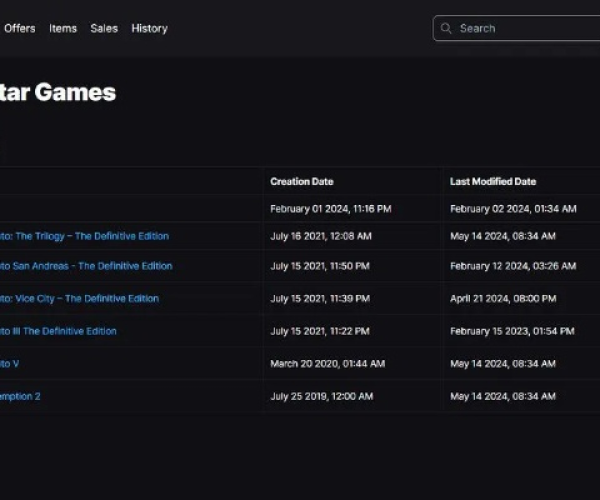600x500 pixels.
Task: Click the magnifying glass search icon
Action: click(x=446, y=28)
